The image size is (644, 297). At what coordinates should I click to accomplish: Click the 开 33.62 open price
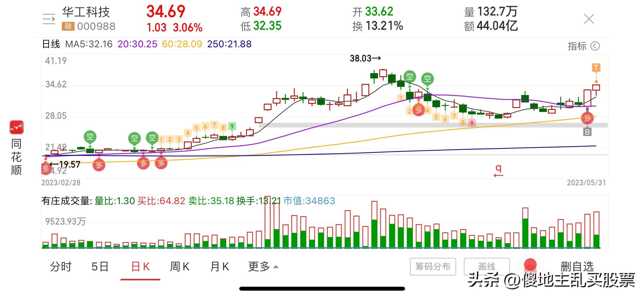[373, 12]
